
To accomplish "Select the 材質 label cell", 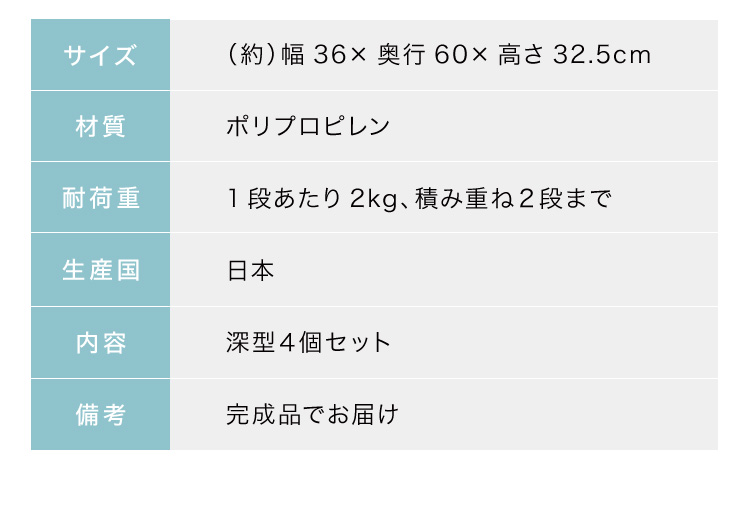I will [100, 126].
